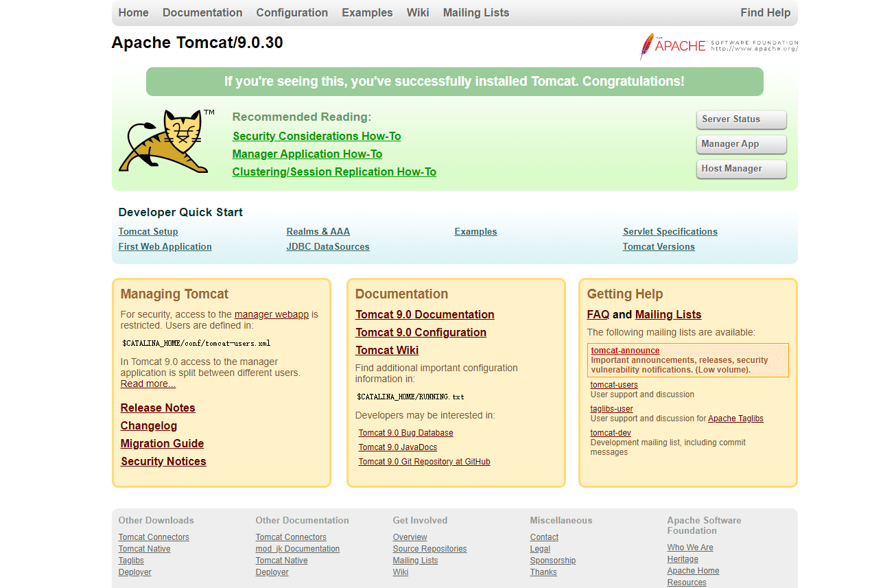Open JDBC DataSources link
The image size is (883, 588).
pos(328,247)
